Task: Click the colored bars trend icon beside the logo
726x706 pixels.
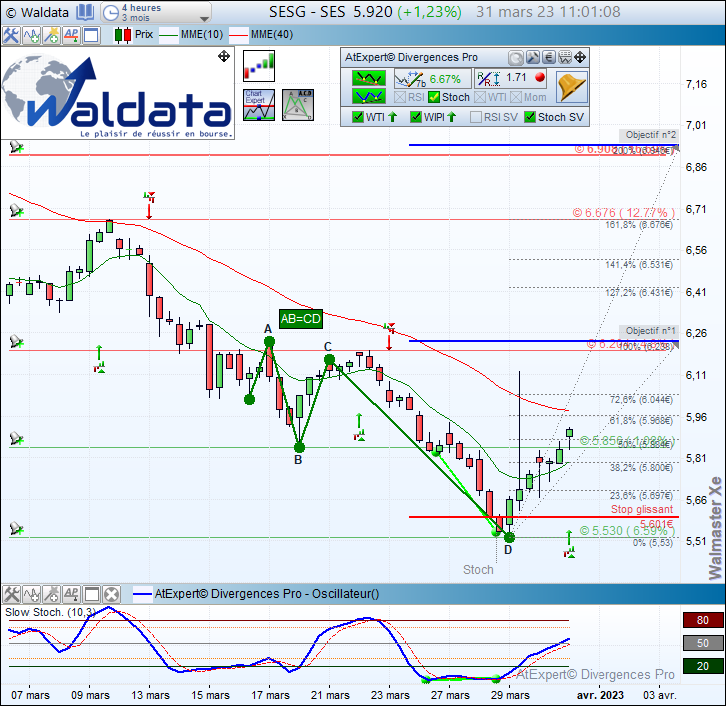Action: pyautogui.click(x=259, y=66)
